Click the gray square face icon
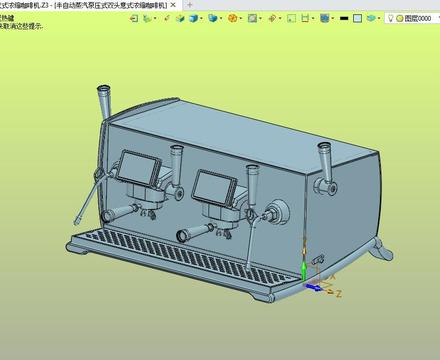 pos(252,18)
